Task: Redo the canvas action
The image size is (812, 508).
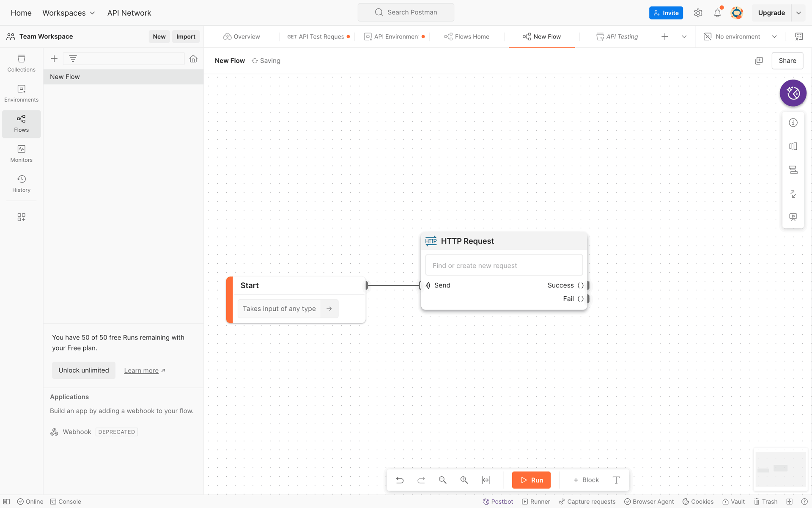Action: click(x=421, y=480)
